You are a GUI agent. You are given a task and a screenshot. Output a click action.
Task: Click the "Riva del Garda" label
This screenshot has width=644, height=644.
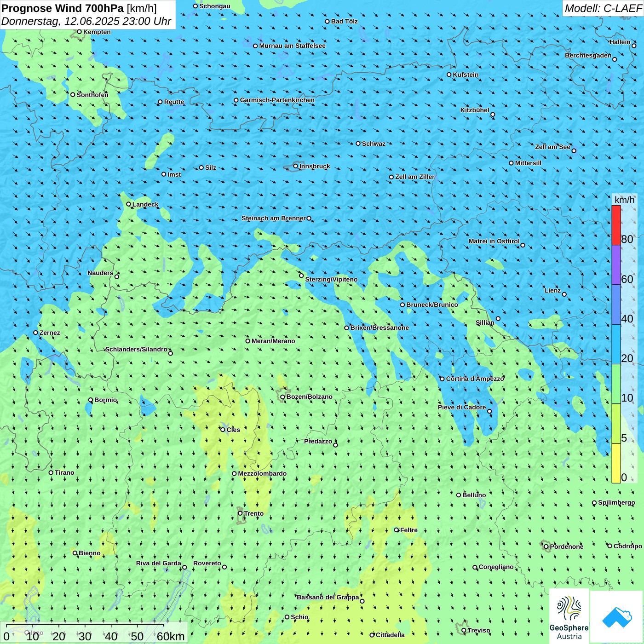159,563
